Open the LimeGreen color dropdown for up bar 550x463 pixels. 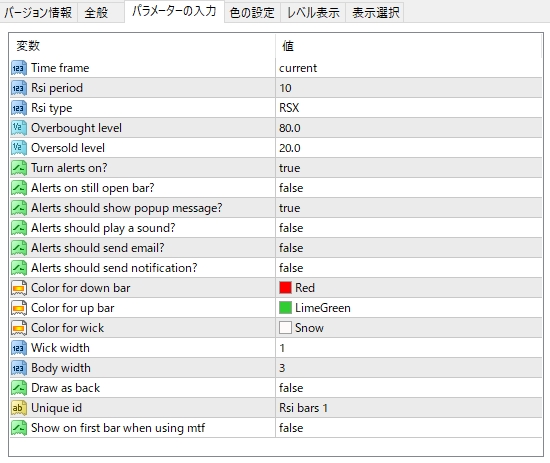click(409, 308)
